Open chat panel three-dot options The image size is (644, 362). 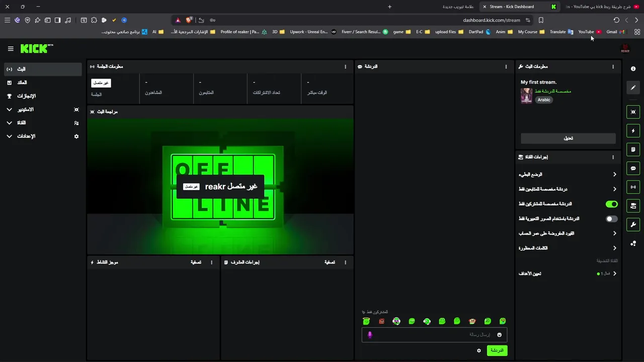point(506,66)
